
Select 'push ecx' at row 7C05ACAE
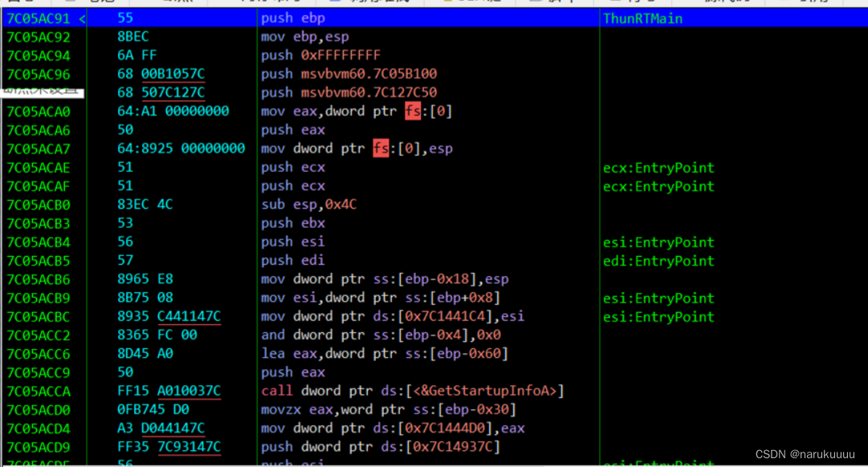point(293,167)
